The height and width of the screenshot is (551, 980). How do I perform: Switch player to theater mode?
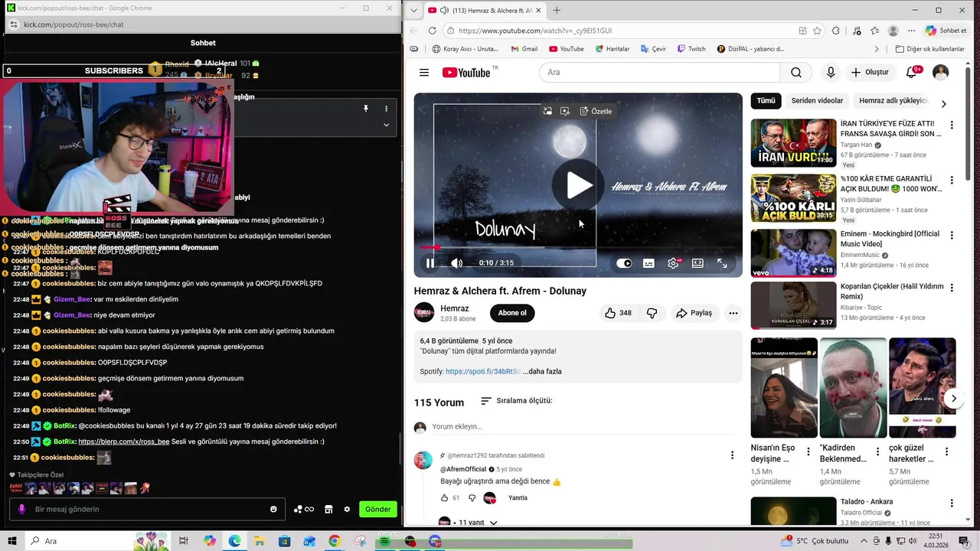697,263
